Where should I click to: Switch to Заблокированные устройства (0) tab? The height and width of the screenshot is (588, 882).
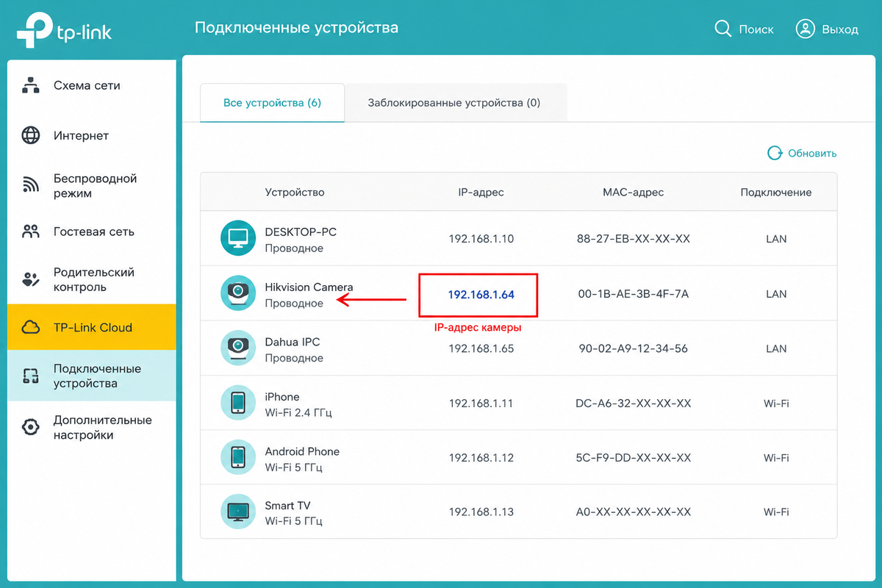click(x=454, y=103)
